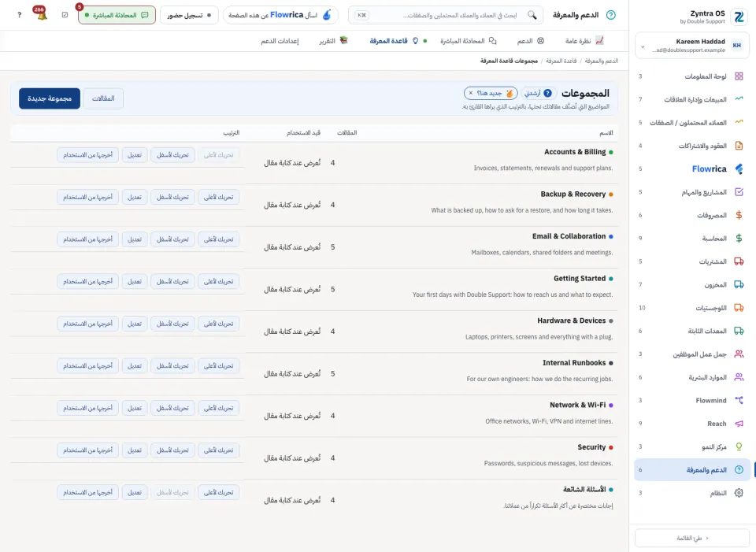Toggle المحادثة المباشرة live chat status
756x552 pixels.
[117, 15]
